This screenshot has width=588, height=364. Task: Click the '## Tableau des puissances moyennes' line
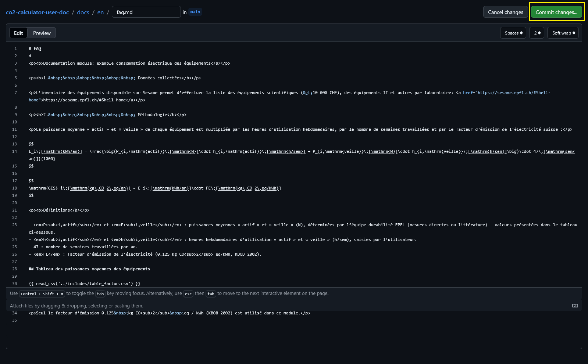(x=89, y=269)
